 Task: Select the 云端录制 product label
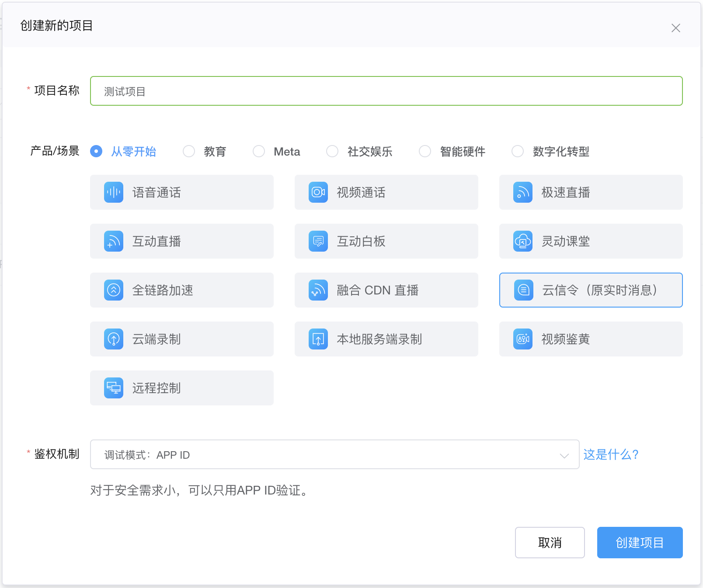[157, 339]
